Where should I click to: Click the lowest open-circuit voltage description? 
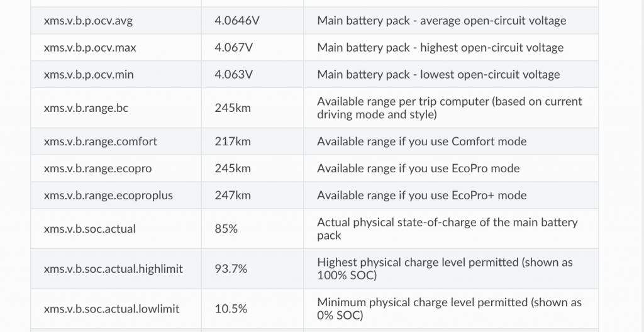[438, 75]
